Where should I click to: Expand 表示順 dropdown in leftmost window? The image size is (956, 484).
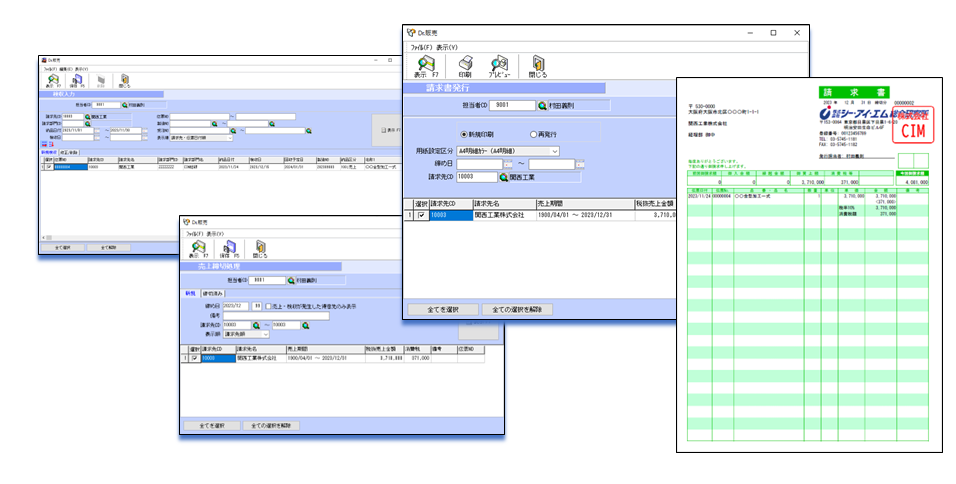tap(230, 138)
